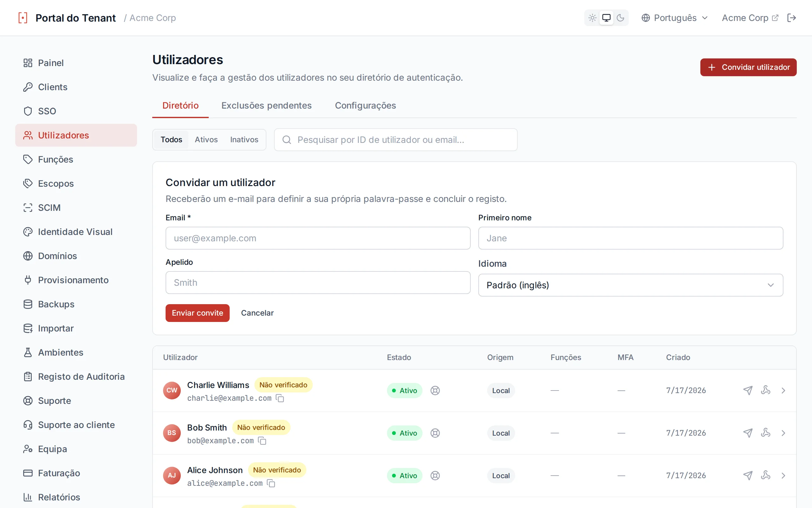Click the Convidar utilizador button
Screen dimensions: 812x508
click(748, 67)
